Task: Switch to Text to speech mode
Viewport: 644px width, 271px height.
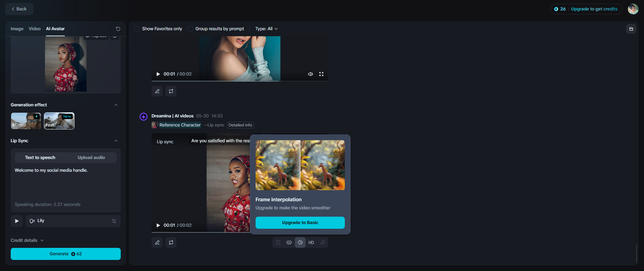Action: tap(40, 158)
